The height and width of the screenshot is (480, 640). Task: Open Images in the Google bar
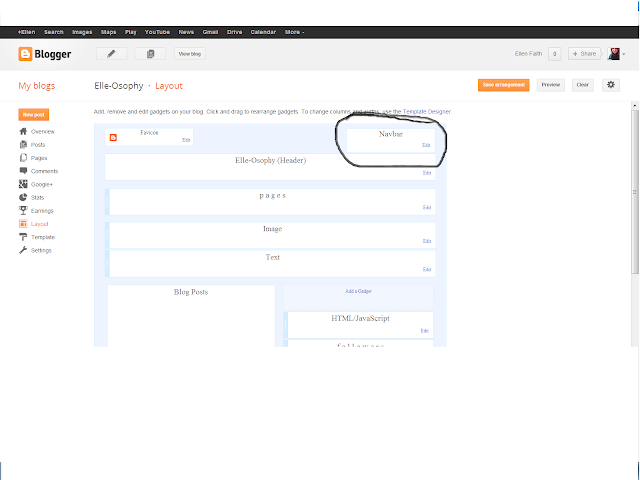point(82,32)
